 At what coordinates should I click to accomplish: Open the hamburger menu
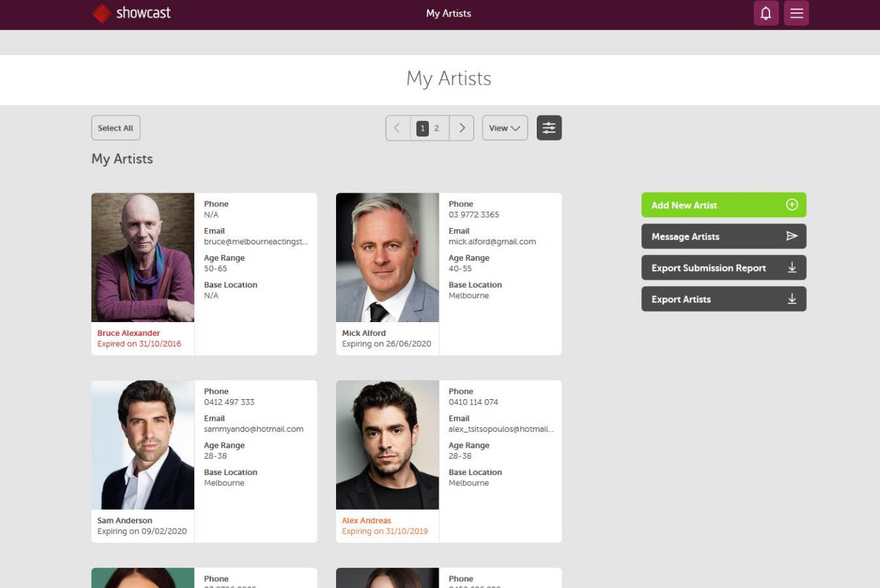point(796,13)
